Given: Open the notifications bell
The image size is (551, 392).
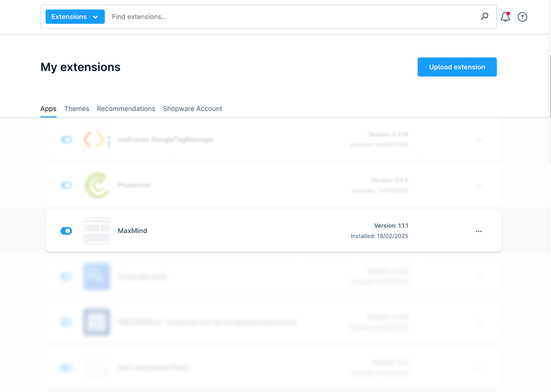Looking at the screenshot, I should coord(505,17).
